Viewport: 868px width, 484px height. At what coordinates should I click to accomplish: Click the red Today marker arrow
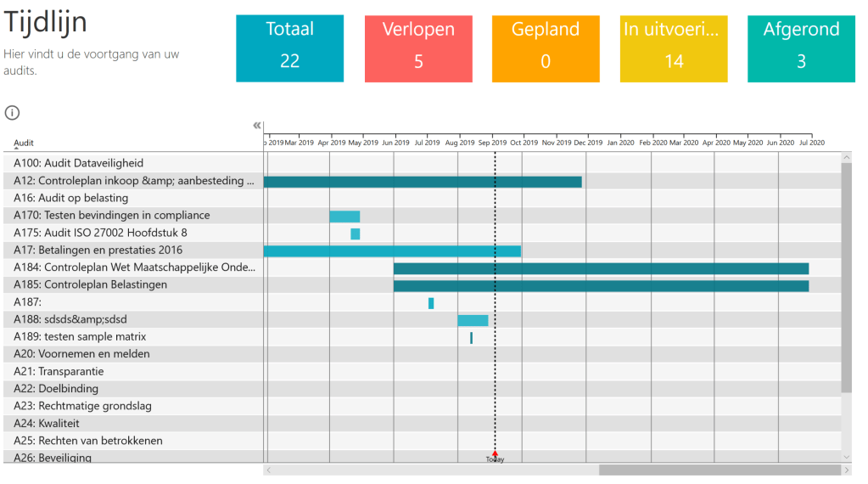tap(495, 455)
